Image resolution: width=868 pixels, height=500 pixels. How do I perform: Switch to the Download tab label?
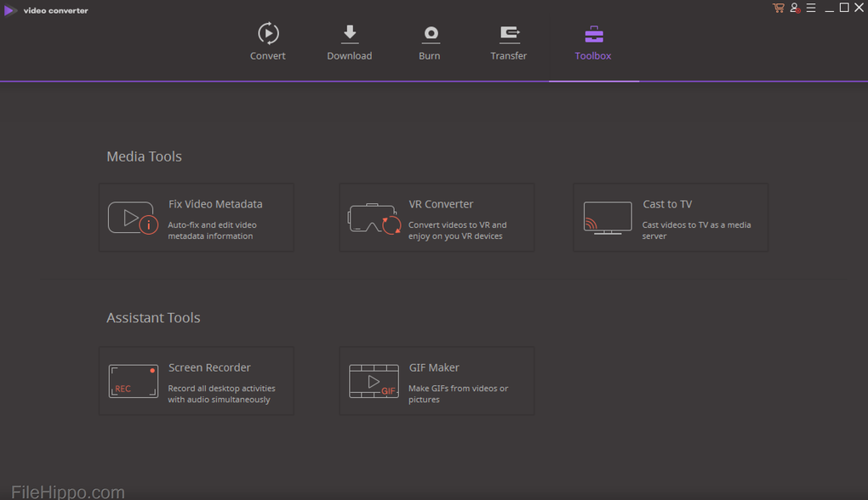349,56
